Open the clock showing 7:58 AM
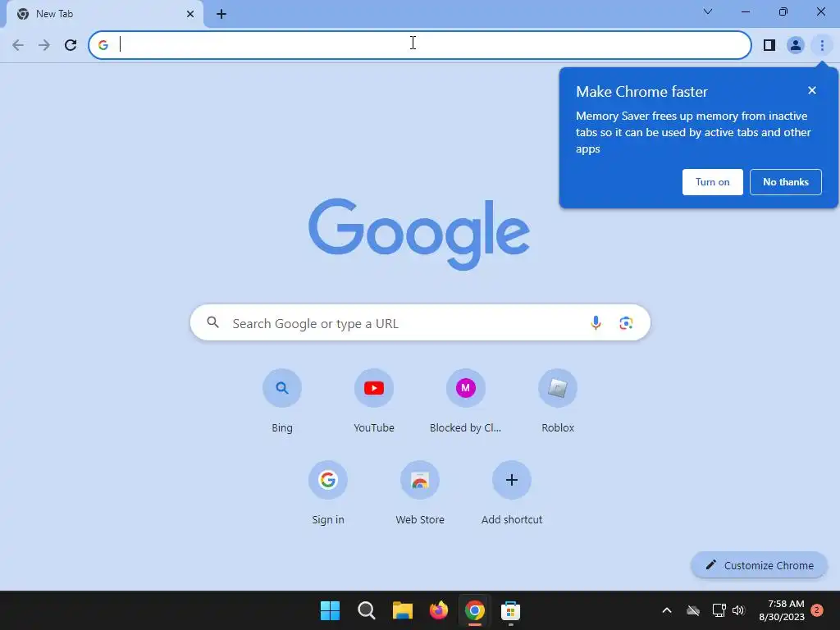This screenshot has height=630, width=840. pyautogui.click(x=782, y=610)
